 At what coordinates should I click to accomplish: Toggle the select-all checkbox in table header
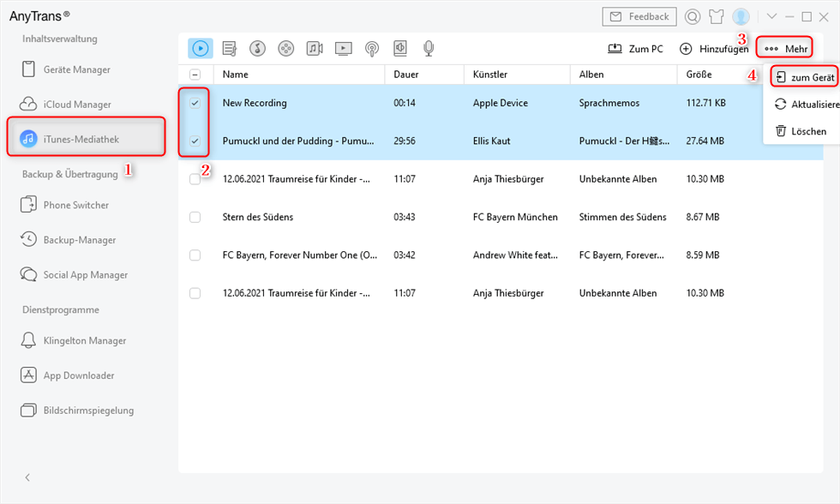[195, 75]
